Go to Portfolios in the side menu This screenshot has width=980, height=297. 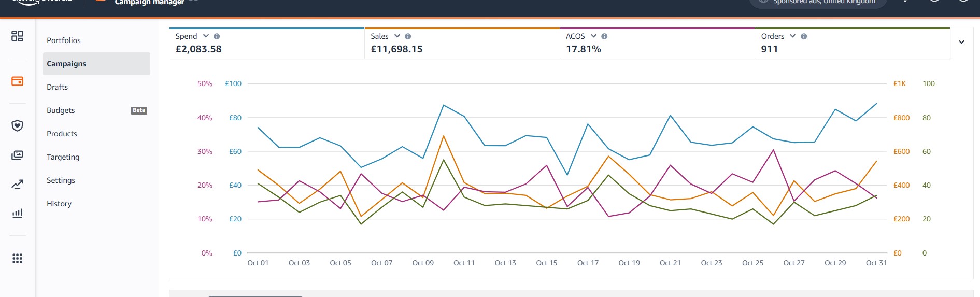(64, 40)
